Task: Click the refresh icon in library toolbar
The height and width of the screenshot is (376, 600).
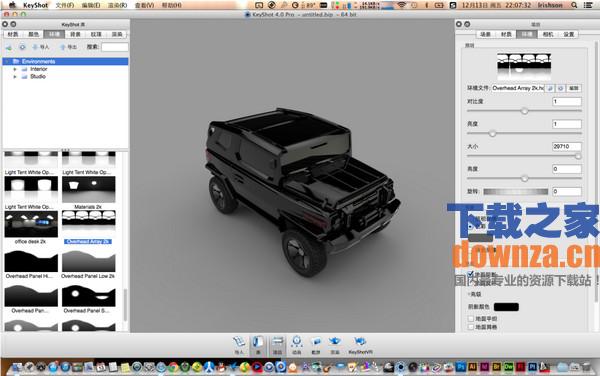Action: click(22, 47)
